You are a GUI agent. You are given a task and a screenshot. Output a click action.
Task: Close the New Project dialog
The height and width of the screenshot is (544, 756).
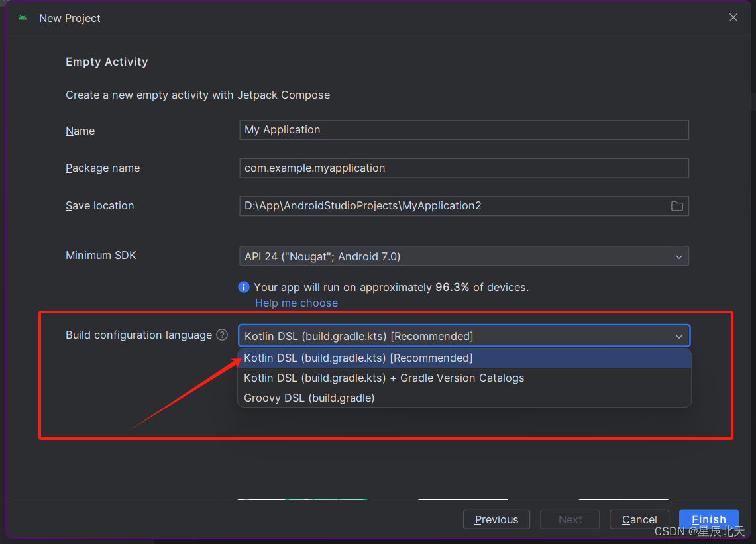click(x=733, y=18)
